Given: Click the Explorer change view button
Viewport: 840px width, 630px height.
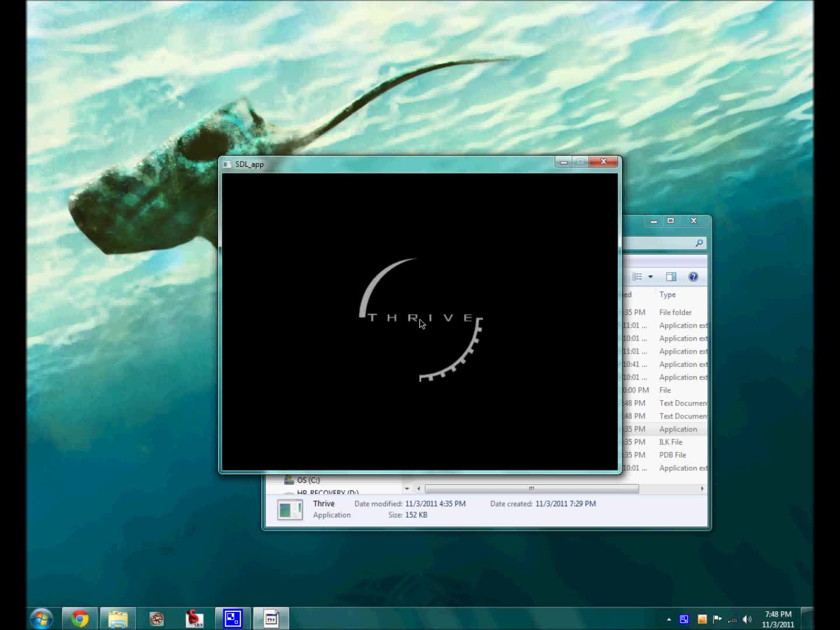Looking at the screenshot, I should 638,276.
